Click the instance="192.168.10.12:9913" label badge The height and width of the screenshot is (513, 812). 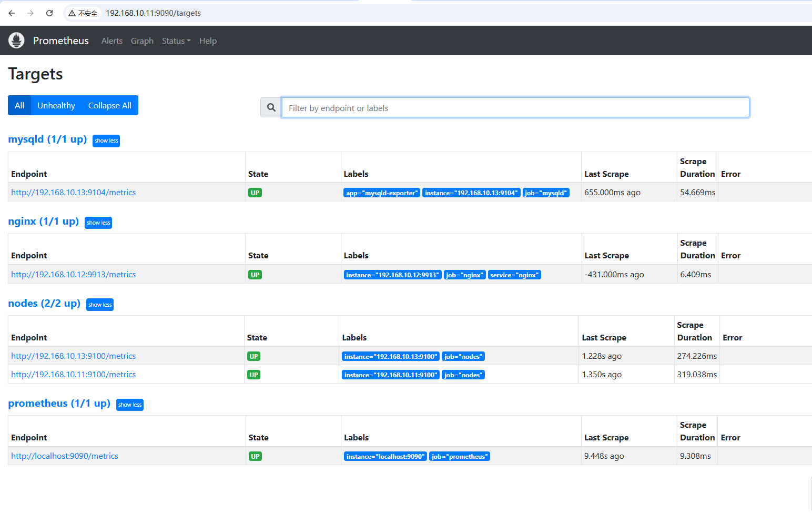click(393, 275)
